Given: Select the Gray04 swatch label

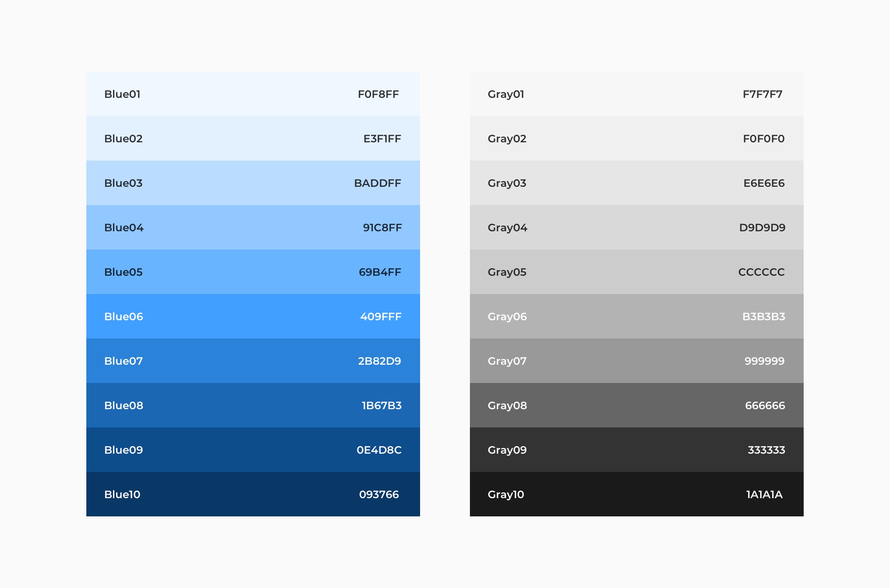Looking at the screenshot, I should pos(507,228).
